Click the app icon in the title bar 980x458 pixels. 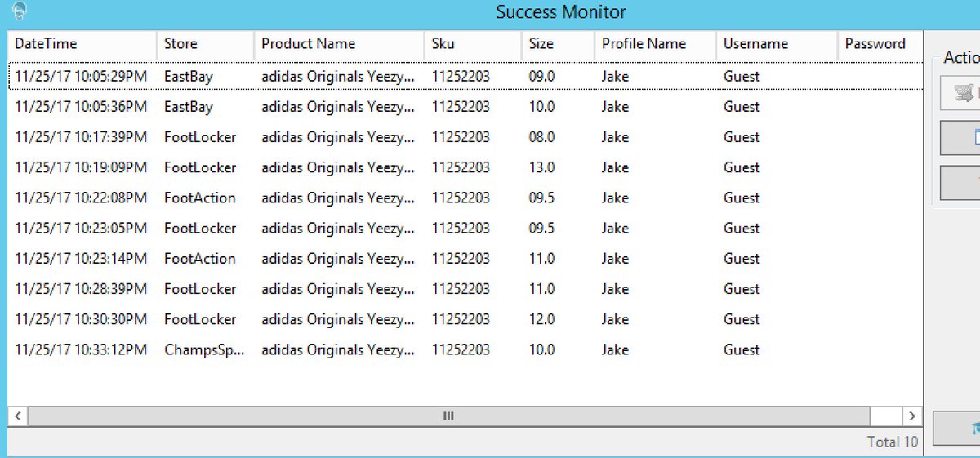20,11
